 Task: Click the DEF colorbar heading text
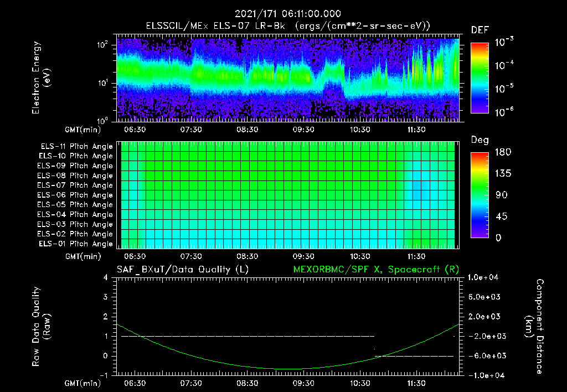480,30
